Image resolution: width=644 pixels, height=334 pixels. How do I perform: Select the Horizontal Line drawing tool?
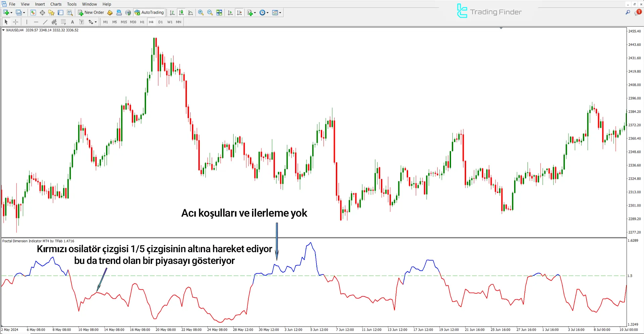36,22
